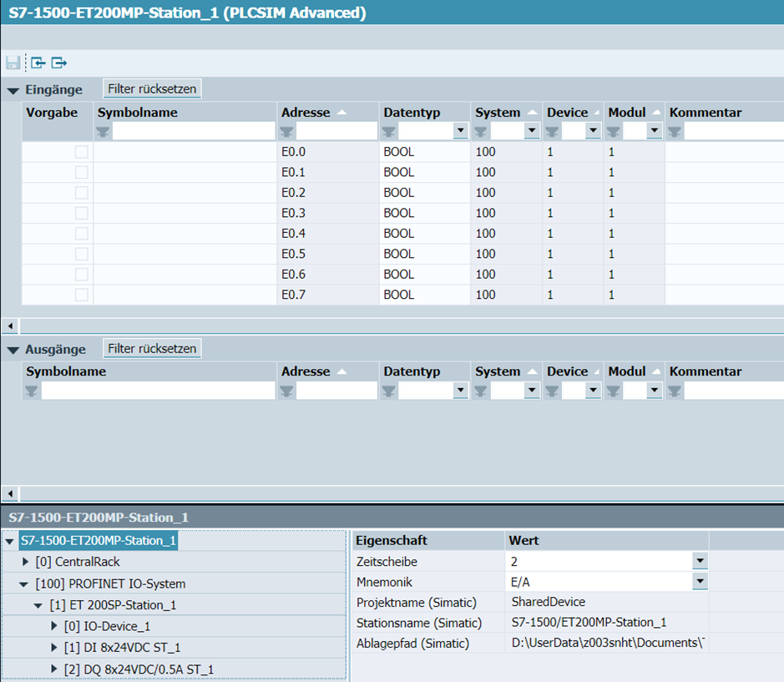Toggle the Vorgabe checkbox for E0.3
The image size is (784, 682).
click(x=81, y=213)
